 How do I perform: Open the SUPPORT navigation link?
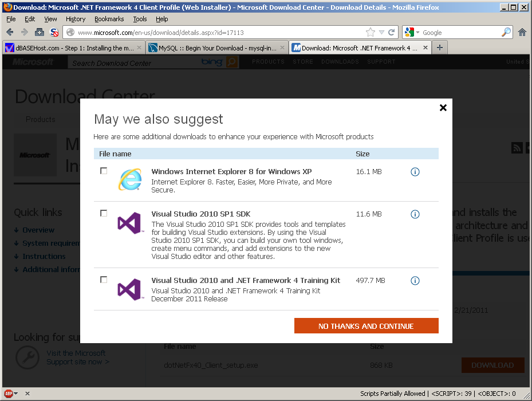coord(381,62)
